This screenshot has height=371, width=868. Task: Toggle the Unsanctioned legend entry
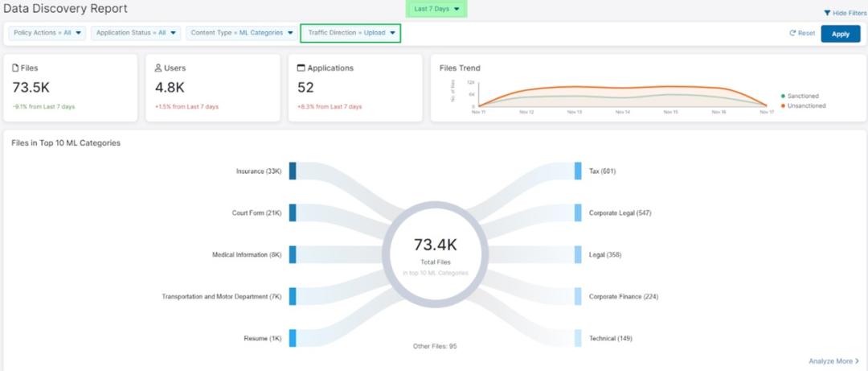pyautogui.click(x=803, y=105)
